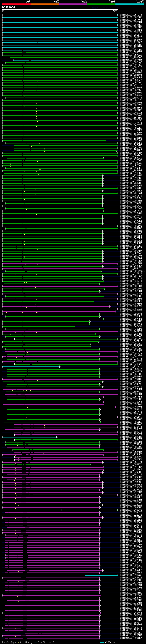Select label UniRef100_A8J470
Image resolution: width=146 pixels, height=644 pixels.
pos(131,268)
